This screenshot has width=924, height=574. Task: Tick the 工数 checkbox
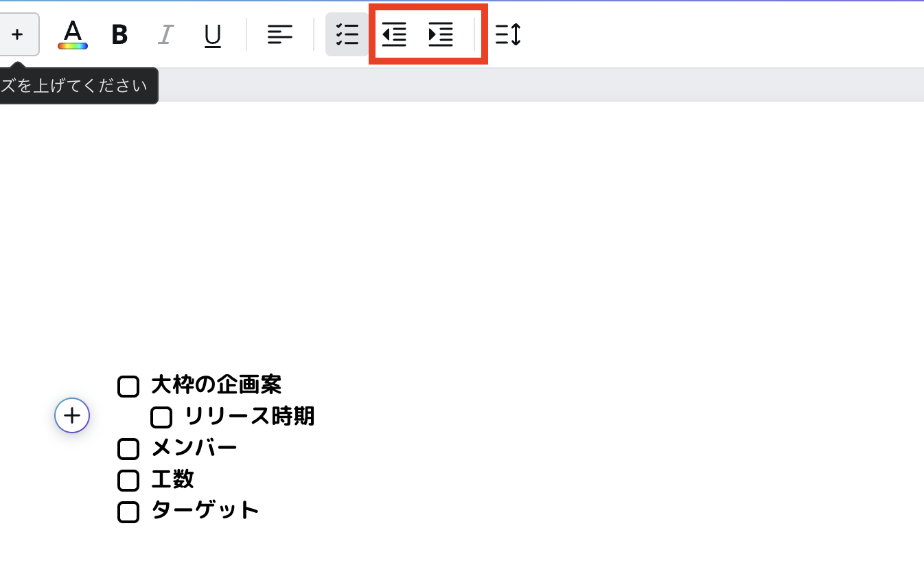coord(128,481)
